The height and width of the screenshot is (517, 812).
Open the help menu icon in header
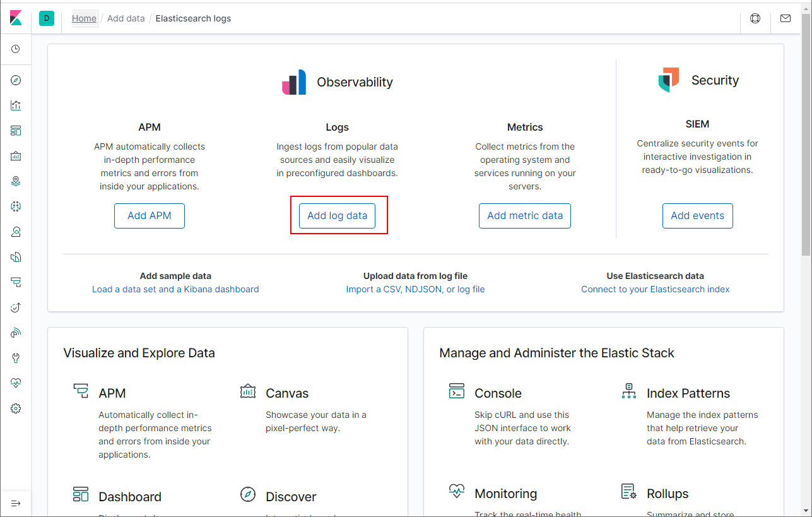[x=755, y=18]
